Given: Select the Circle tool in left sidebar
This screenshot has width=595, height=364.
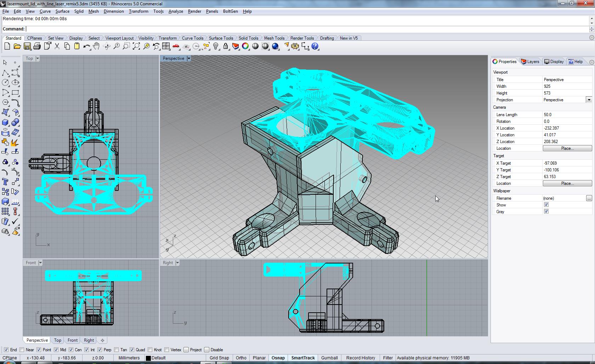Looking at the screenshot, I should coord(5,83).
